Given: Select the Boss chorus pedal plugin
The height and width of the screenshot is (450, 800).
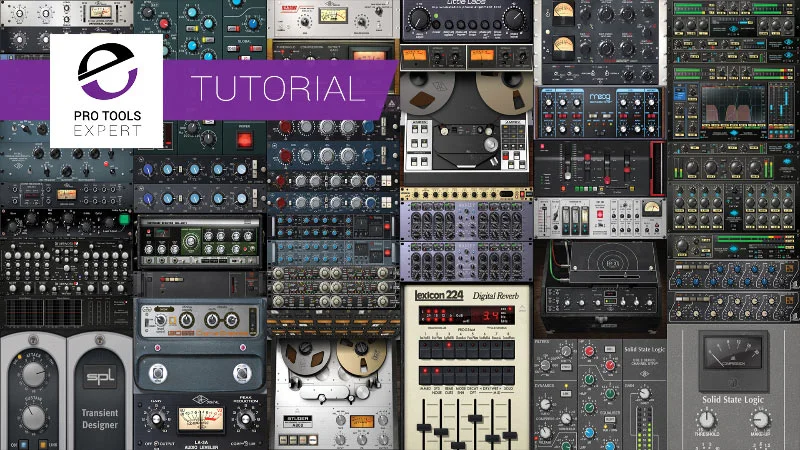Looking at the screenshot, I should (x=199, y=345).
